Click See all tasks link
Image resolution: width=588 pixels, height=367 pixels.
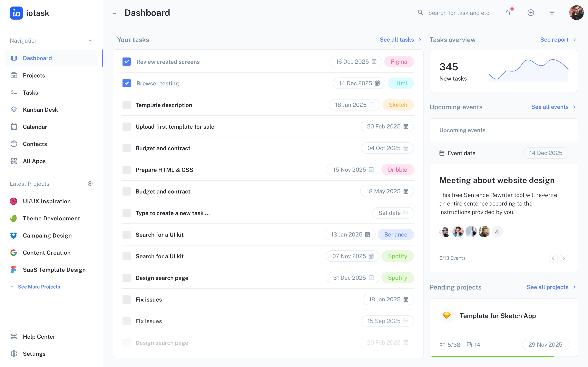coord(397,40)
